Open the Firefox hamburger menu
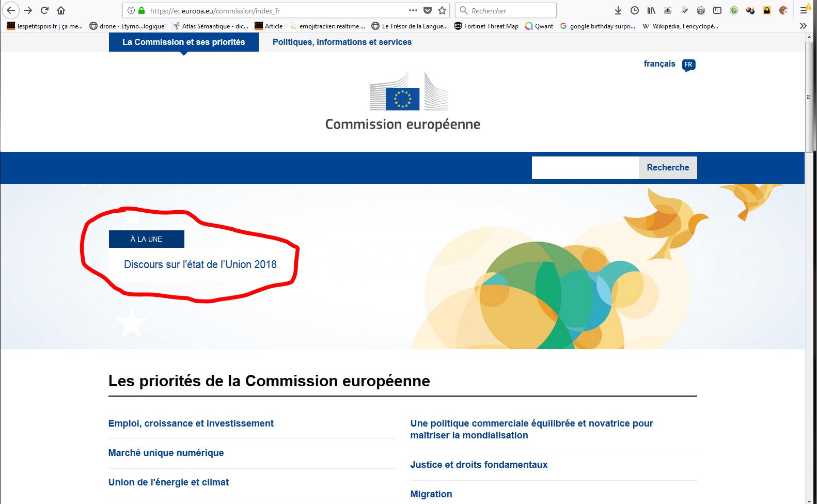817x504 pixels. tap(805, 10)
